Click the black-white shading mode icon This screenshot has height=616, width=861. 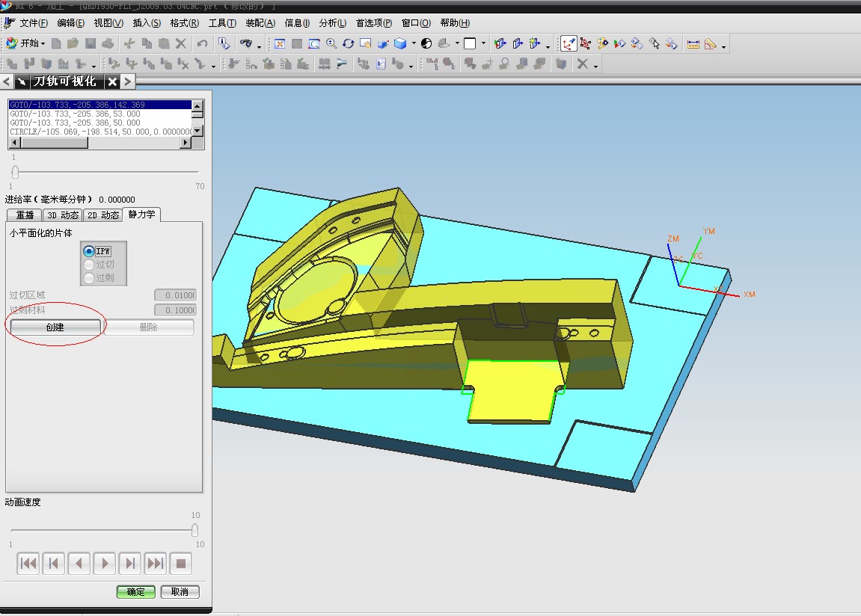(426, 44)
